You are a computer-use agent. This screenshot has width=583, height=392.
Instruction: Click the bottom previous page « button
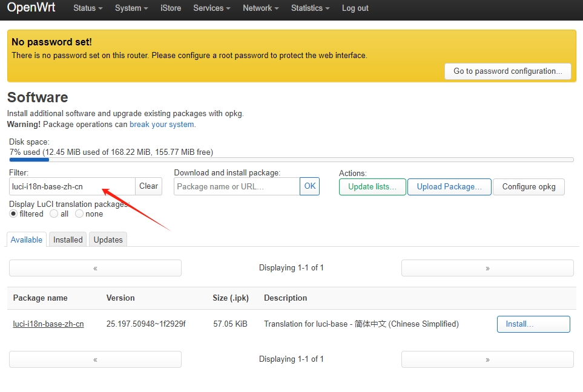[95, 360]
